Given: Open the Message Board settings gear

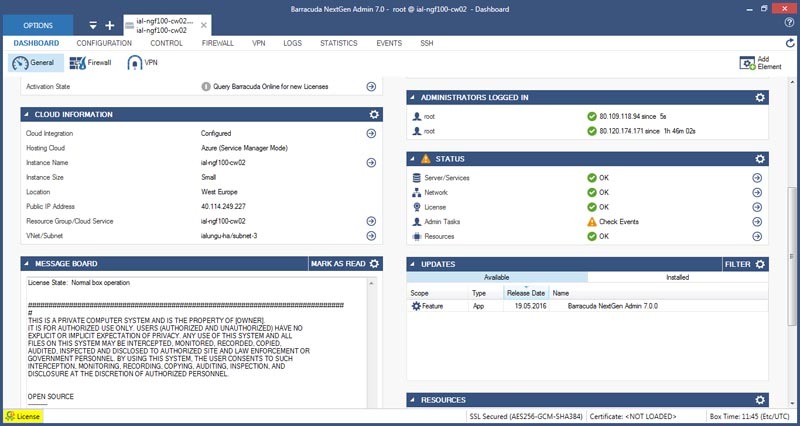Looking at the screenshot, I should (374, 264).
